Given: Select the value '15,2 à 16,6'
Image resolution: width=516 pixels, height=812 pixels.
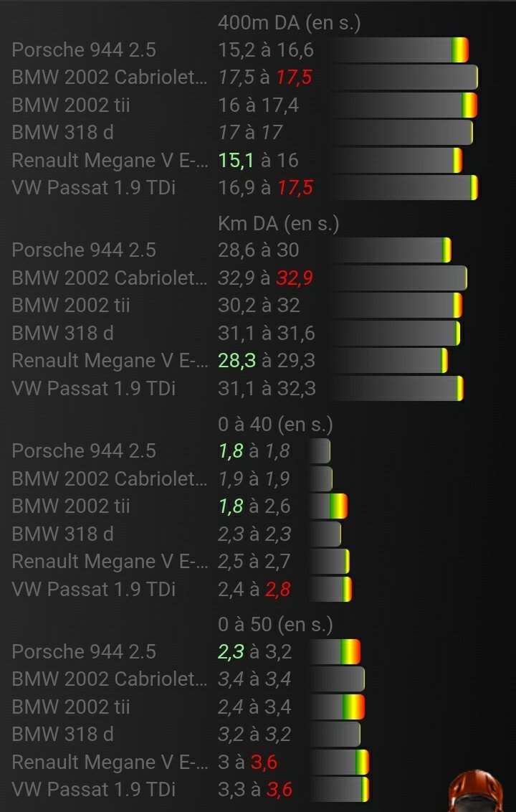Looking at the screenshot, I should point(266,50).
